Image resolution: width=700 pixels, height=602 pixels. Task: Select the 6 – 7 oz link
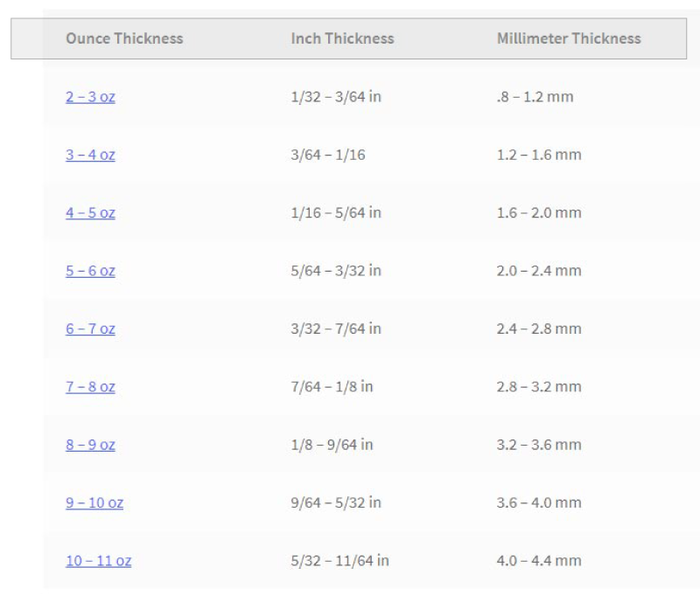pos(90,329)
